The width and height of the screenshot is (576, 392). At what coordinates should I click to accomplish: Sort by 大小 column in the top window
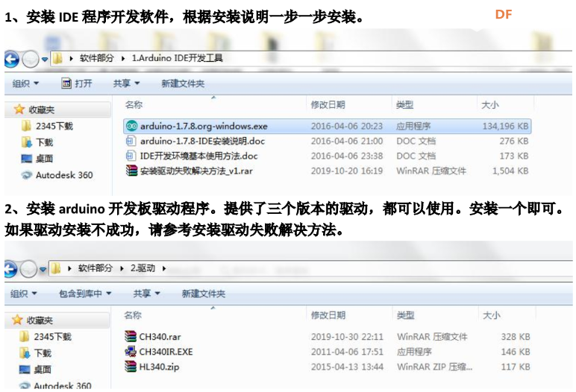coord(490,105)
